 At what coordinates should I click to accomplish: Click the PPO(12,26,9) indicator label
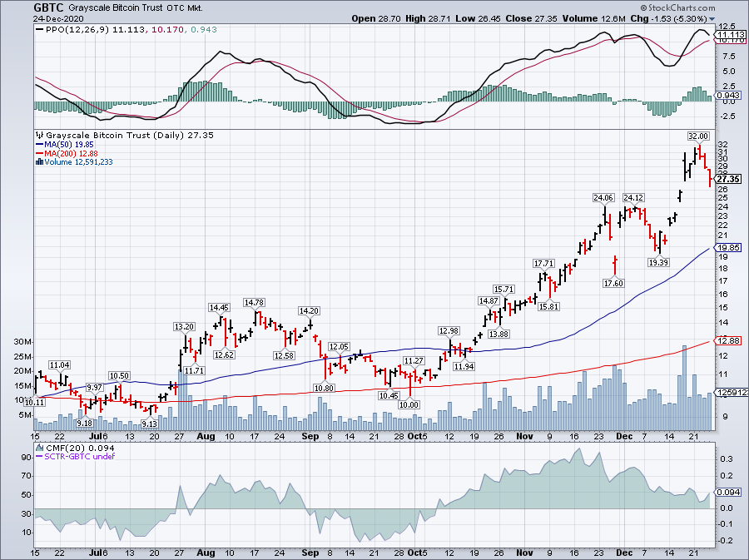(x=77, y=30)
